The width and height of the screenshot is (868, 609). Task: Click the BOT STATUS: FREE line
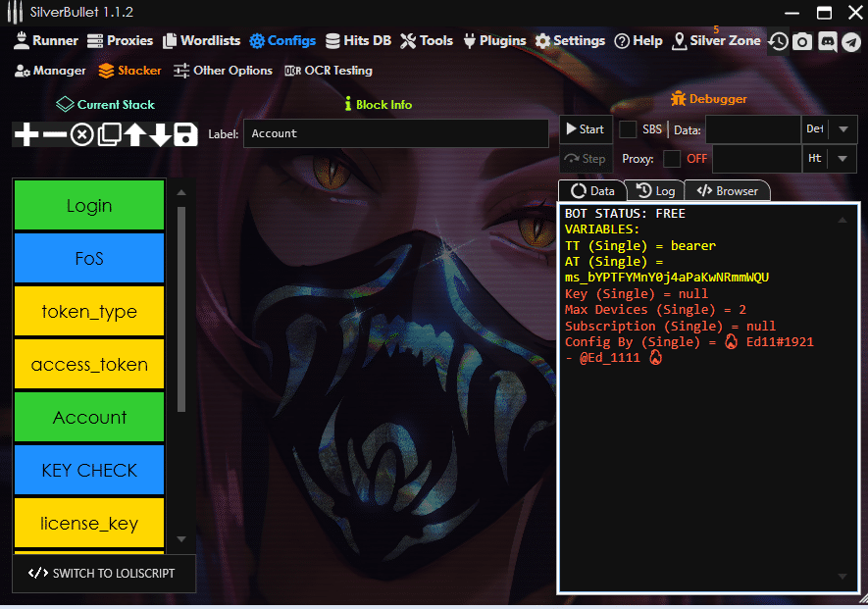pyautogui.click(x=625, y=214)
